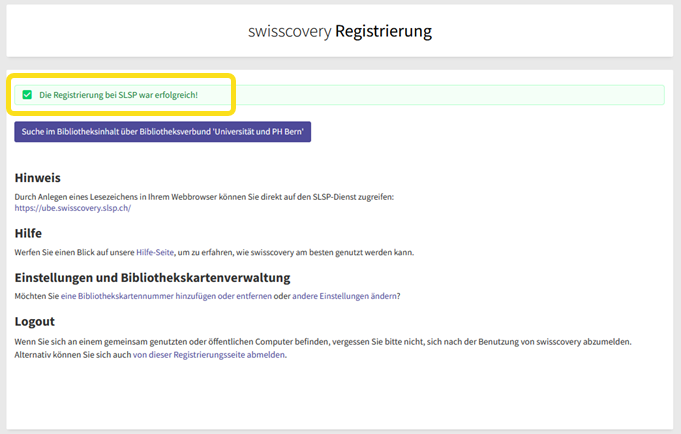
Task: Click the green checkmark icon in the success alert
Action: (27, 95)
